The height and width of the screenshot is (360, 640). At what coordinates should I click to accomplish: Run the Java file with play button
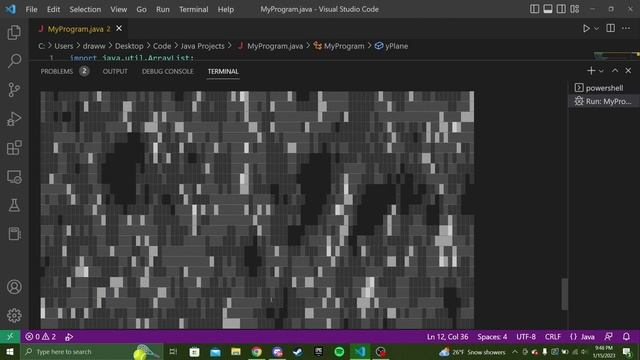coord(586,28)
